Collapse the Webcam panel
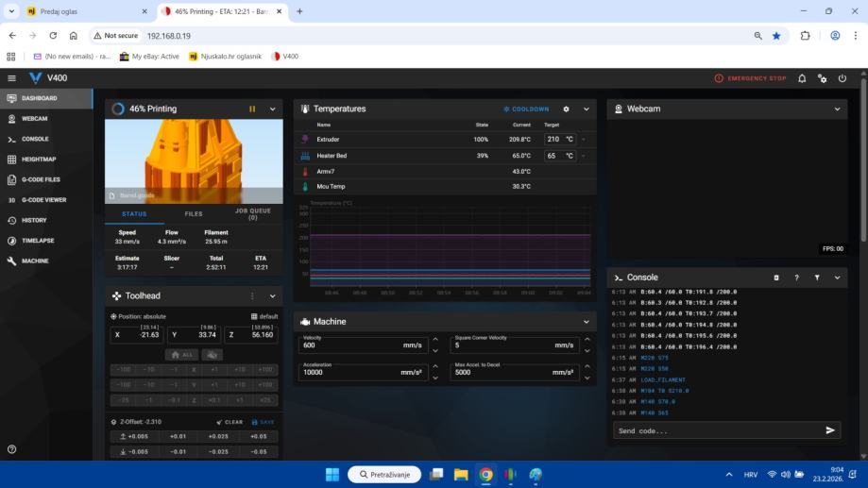The height and width of the screenshot is (488, 868). tap(837, 109)
